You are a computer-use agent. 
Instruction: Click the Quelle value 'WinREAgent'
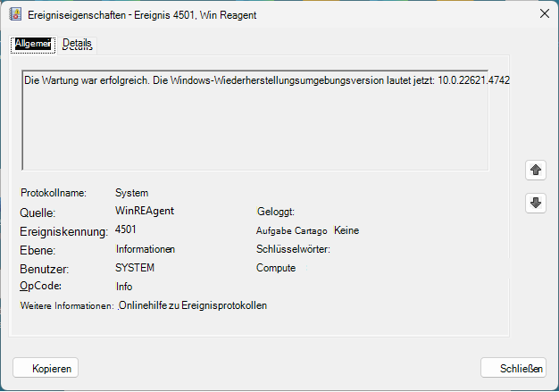tap(145, 211)
